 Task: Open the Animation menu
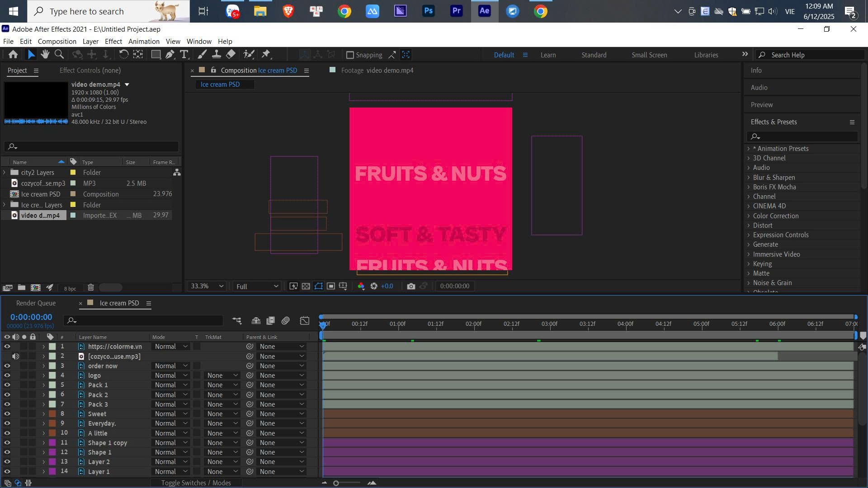(144, 41)
